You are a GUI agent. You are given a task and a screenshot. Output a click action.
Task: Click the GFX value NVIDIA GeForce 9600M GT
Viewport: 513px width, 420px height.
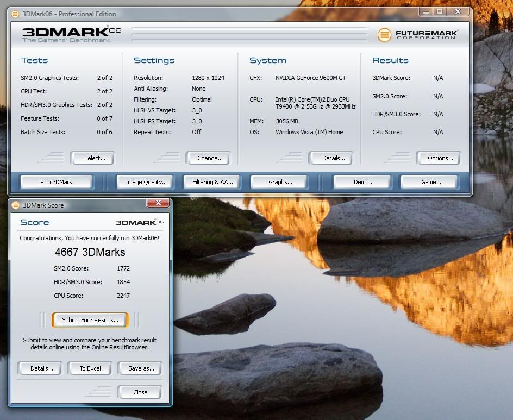(x=310, y=78)
